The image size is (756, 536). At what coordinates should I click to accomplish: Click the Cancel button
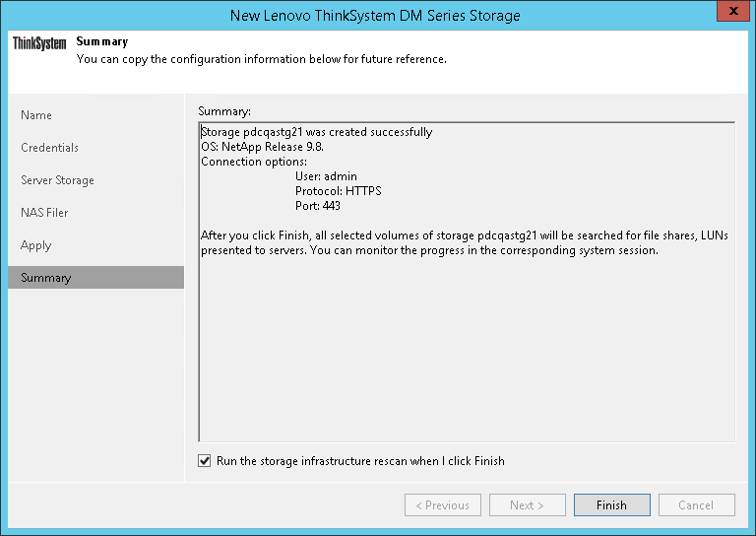pos(695,505)
